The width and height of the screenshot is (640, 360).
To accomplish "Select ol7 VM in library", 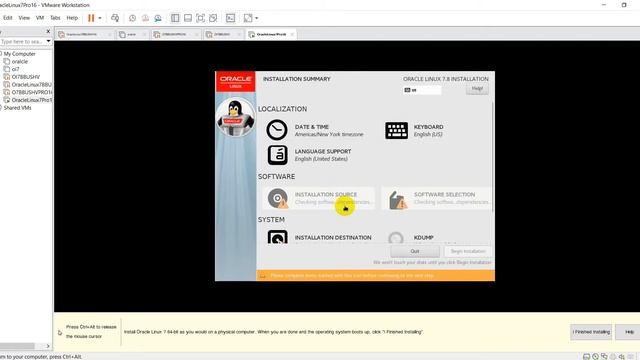I will 16,69.
